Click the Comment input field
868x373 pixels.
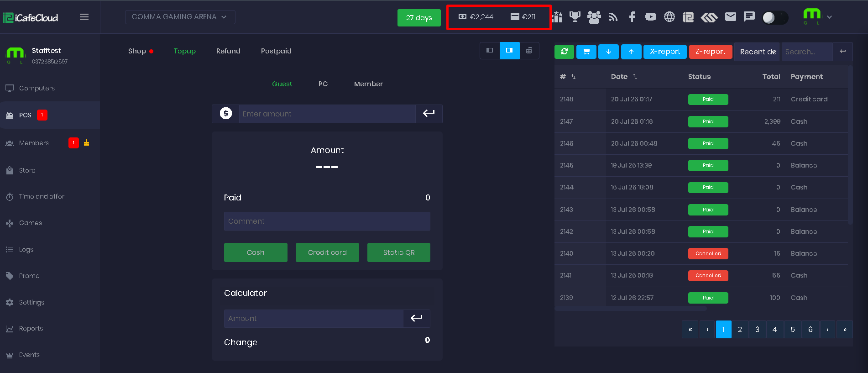pos(327,221)
